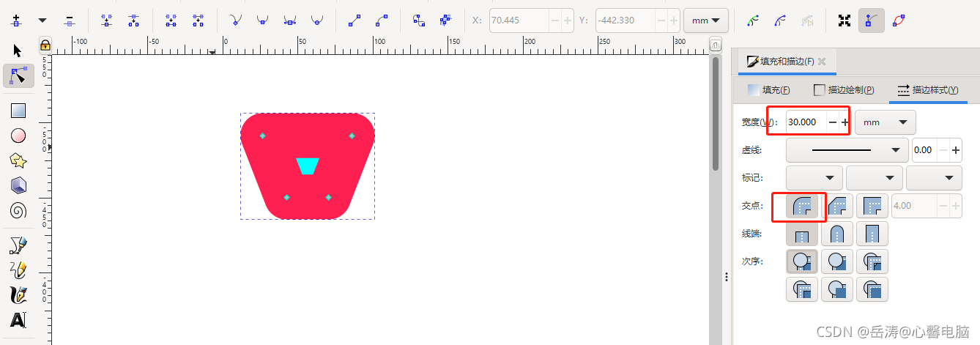Select the 3D Box tool

pyautogui.click(x=18, y=185)
